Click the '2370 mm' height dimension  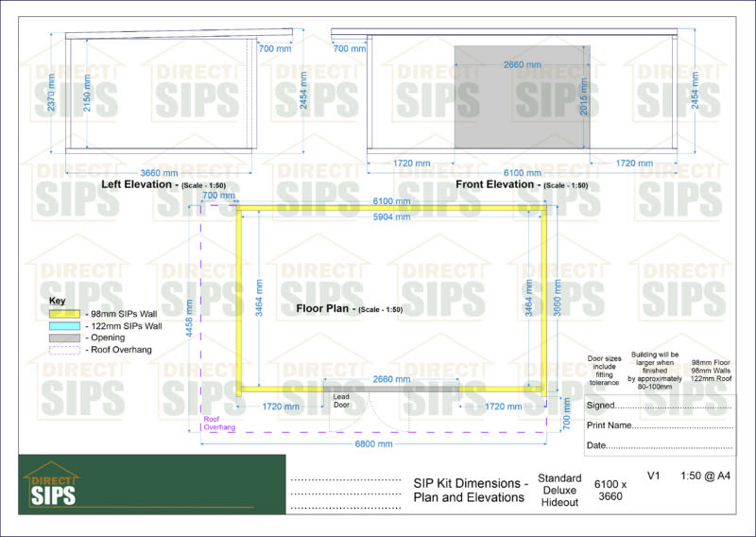pyautogui.click(x=51, y=92)
